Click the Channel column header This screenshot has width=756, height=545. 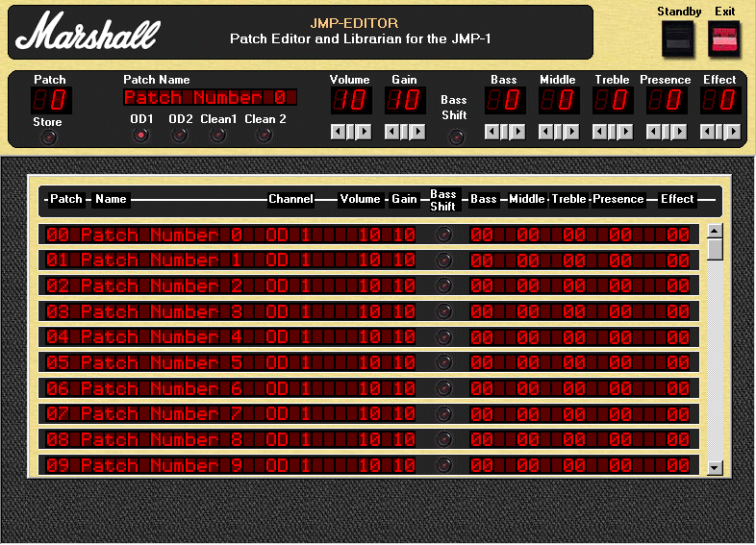290,199
